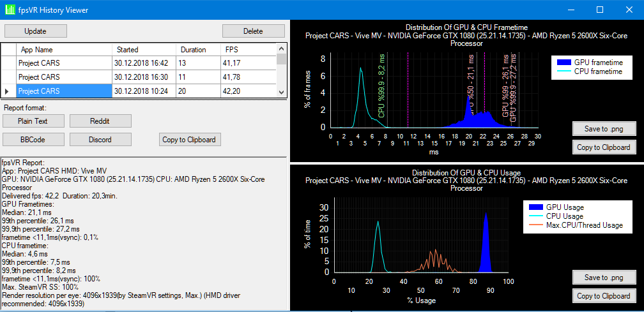The image size is (644, 312).
Task: Select the highlighted Project CARS session at 10:24
Action: click(x=64, y=91)
